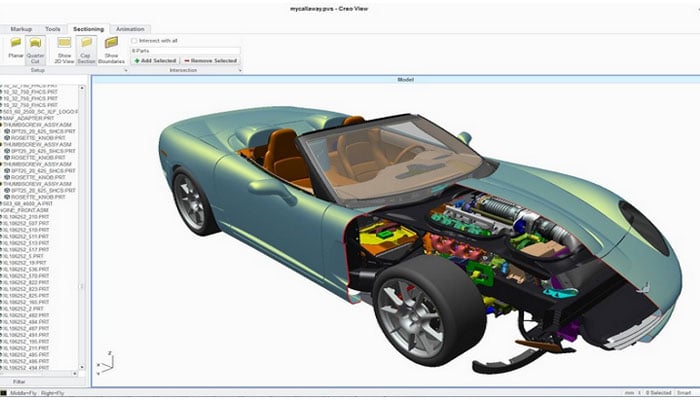Screen dimensions: 700x400
Task: Click the Add Selected button
Action: pos(155,60)
